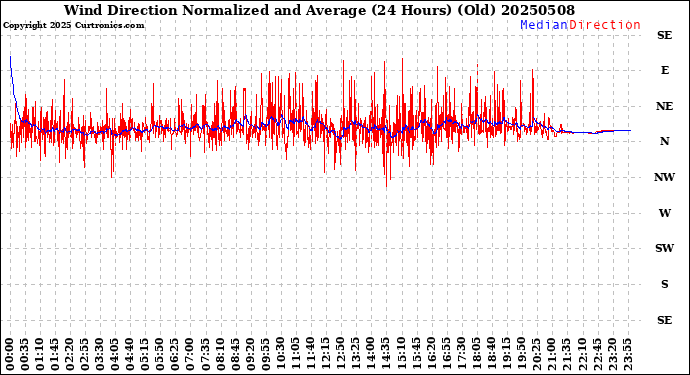The width and height of the screenshot is (690, 375).
Task: Click the 18:05 time axis label
Action: point(476,354)
